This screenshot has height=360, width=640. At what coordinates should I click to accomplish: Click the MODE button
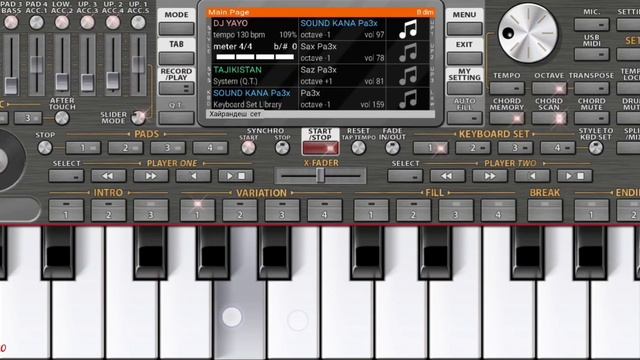[176, 29]
